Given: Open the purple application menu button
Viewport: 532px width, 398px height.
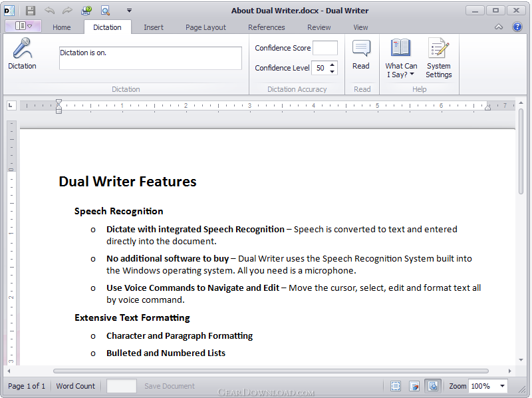Looking at the screenshot, I should 23,26.
